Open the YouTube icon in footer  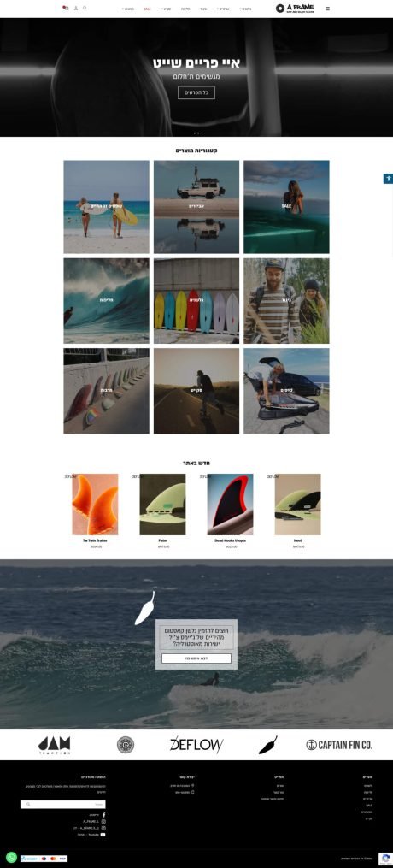[x=103, y=835]
